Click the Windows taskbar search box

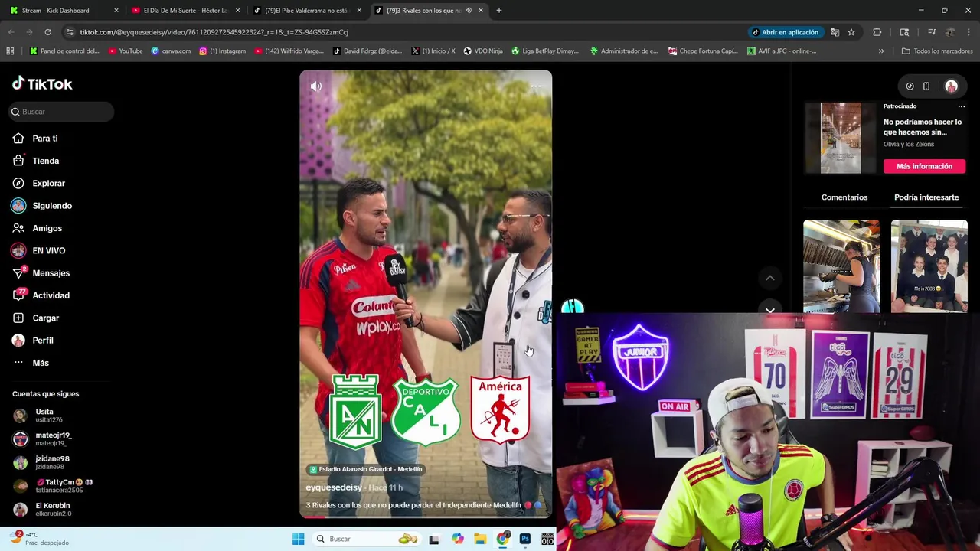(366, 539)
